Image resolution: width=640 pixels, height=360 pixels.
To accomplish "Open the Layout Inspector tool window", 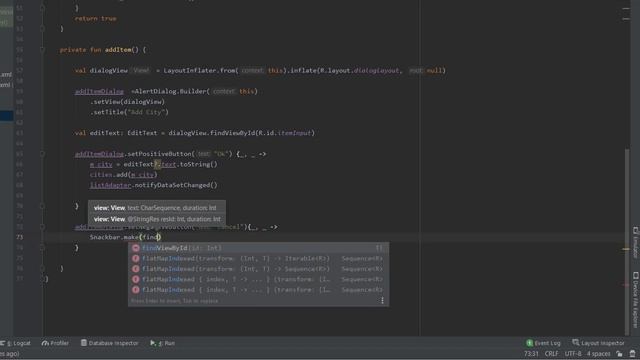I will click(598, 343).
